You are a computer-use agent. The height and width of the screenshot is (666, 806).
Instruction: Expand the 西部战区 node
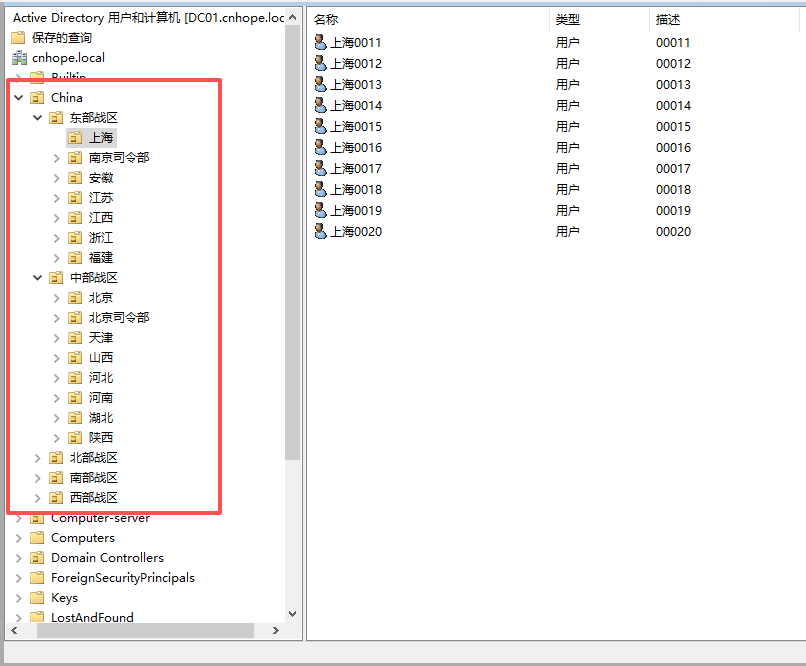[x=38, y=498]
